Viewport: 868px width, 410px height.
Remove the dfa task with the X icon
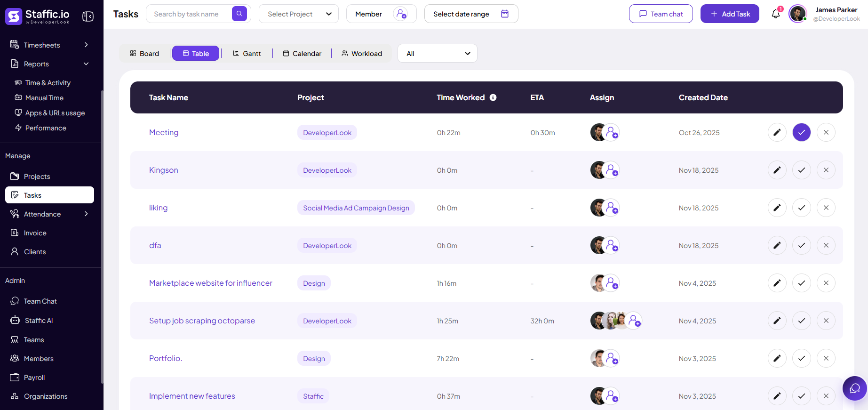826,245
